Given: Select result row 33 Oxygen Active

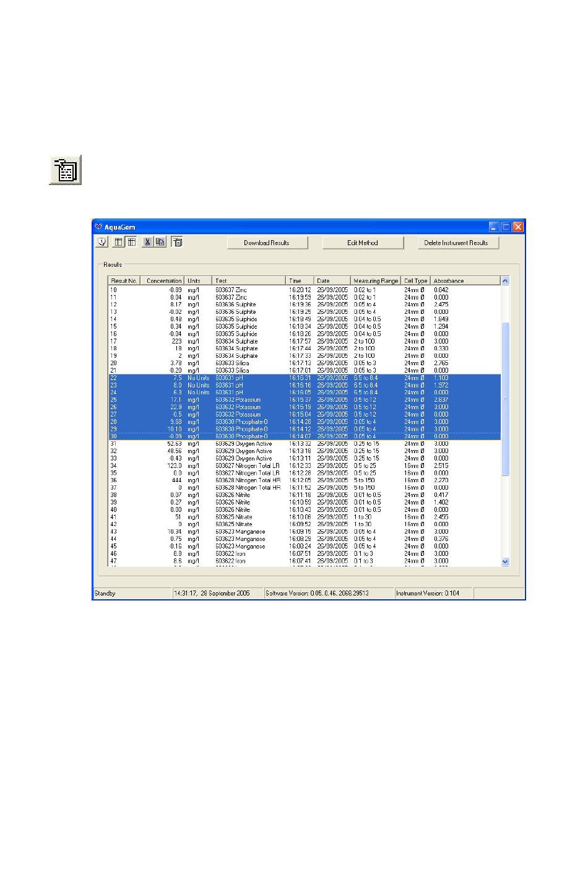Looking at the screenshot, I should (304, 458).
